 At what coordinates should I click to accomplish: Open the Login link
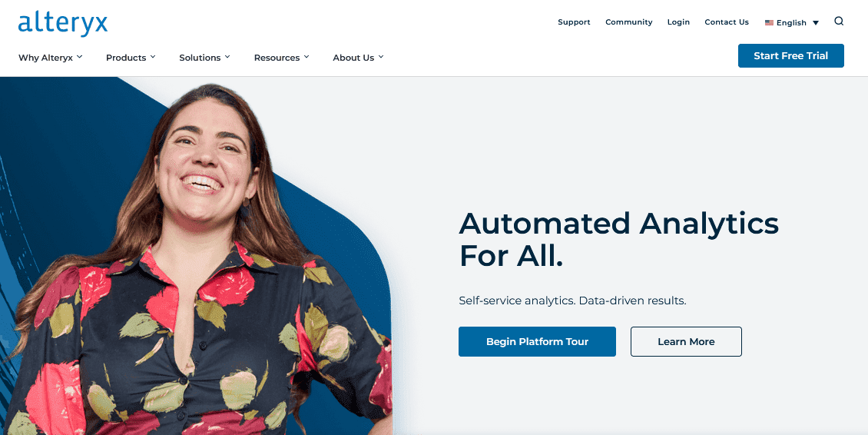point(679,22)
